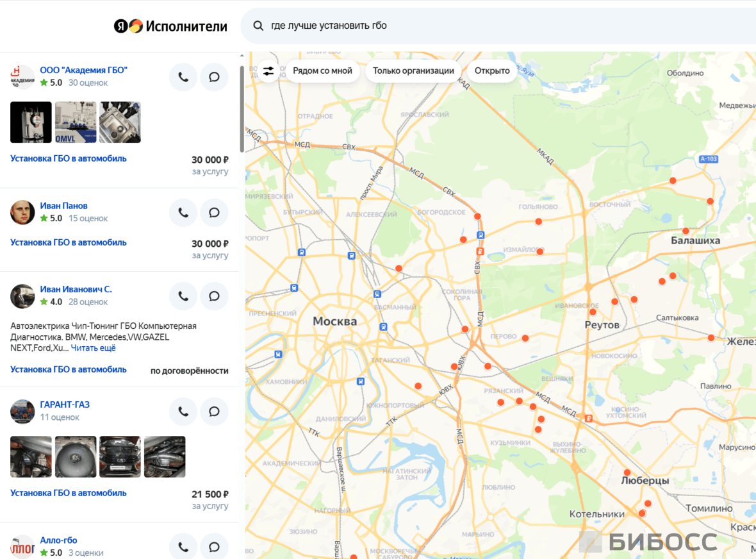Toggle the "Только организации" filter
This screenshot has height=559, width=756.
pos(413,71)
